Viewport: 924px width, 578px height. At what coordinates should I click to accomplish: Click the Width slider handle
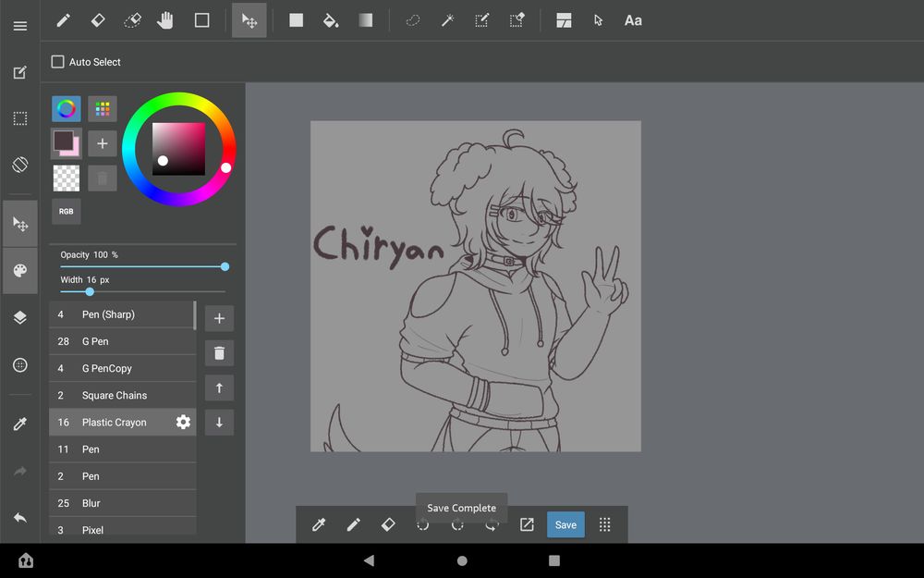[x=90, y=292]
